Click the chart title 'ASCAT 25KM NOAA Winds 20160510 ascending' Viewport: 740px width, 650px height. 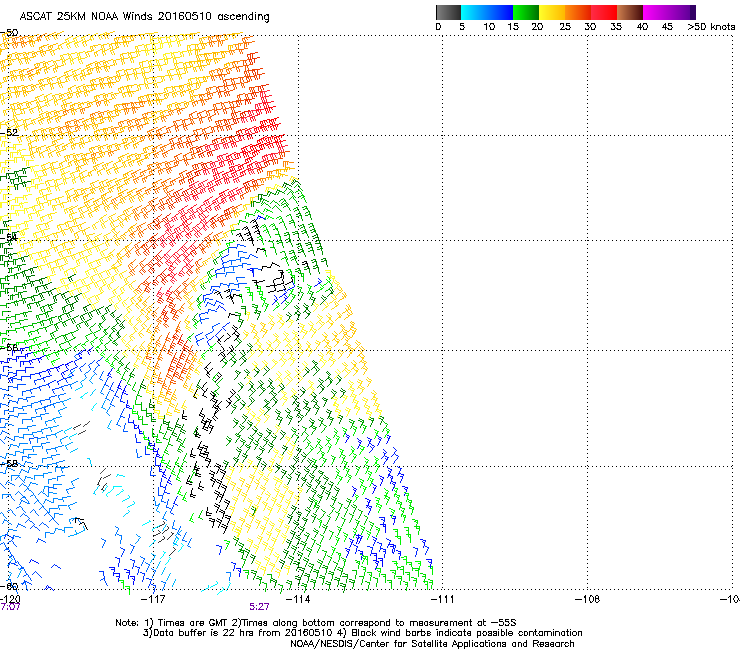tap(144, 17)
